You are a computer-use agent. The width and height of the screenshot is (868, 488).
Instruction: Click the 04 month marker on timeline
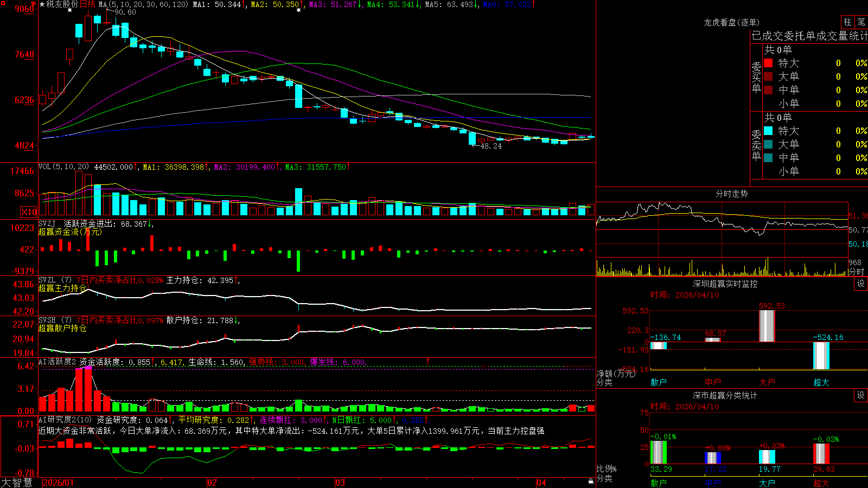coord(541,483)
